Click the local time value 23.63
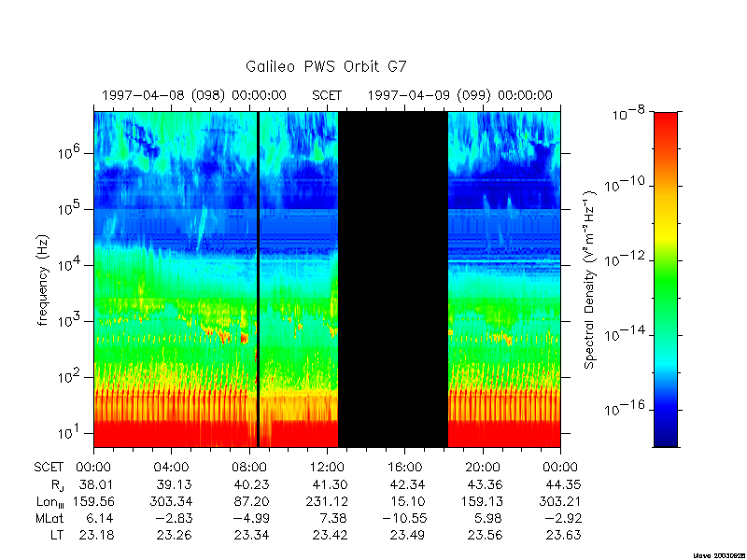The height and width of the screenshot is (560, 747). pos(564,535)
